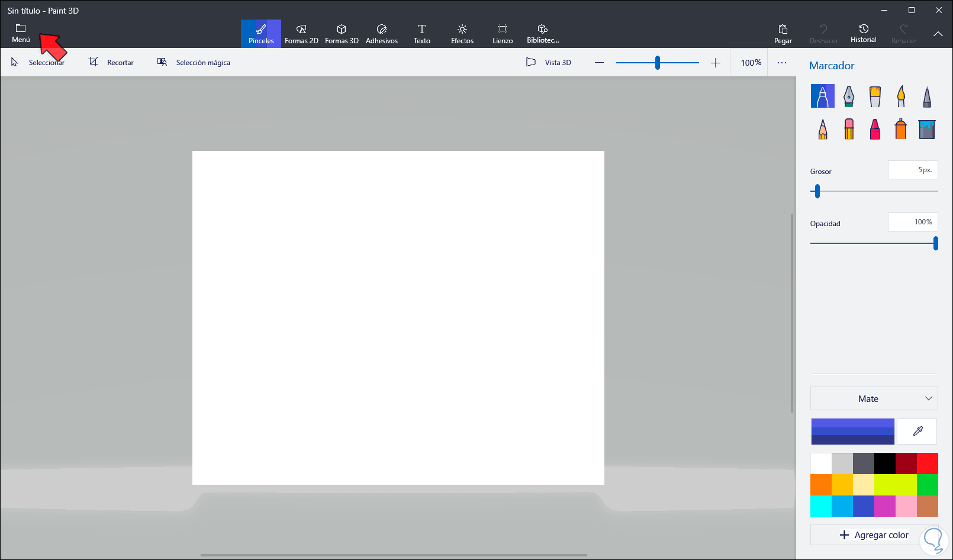The width and height of the screenshot is (953, 560).
Task: Open the overflow menu with three dots
Action: tap(782, 62)
